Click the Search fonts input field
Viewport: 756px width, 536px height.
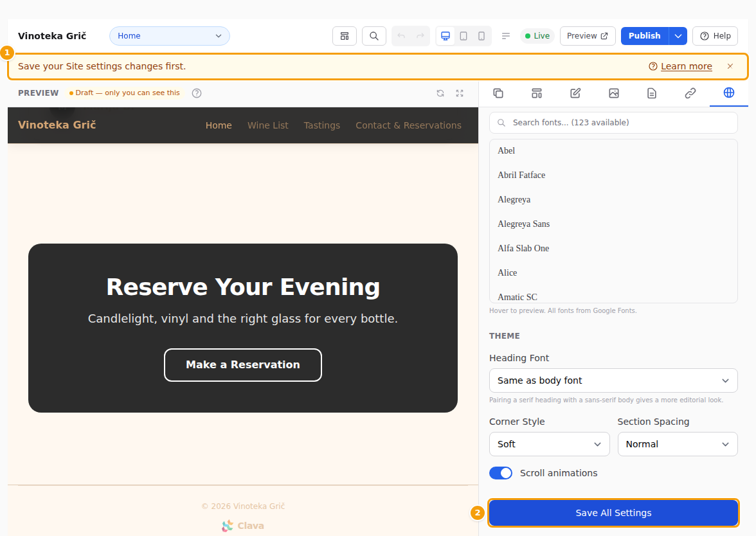613,123
